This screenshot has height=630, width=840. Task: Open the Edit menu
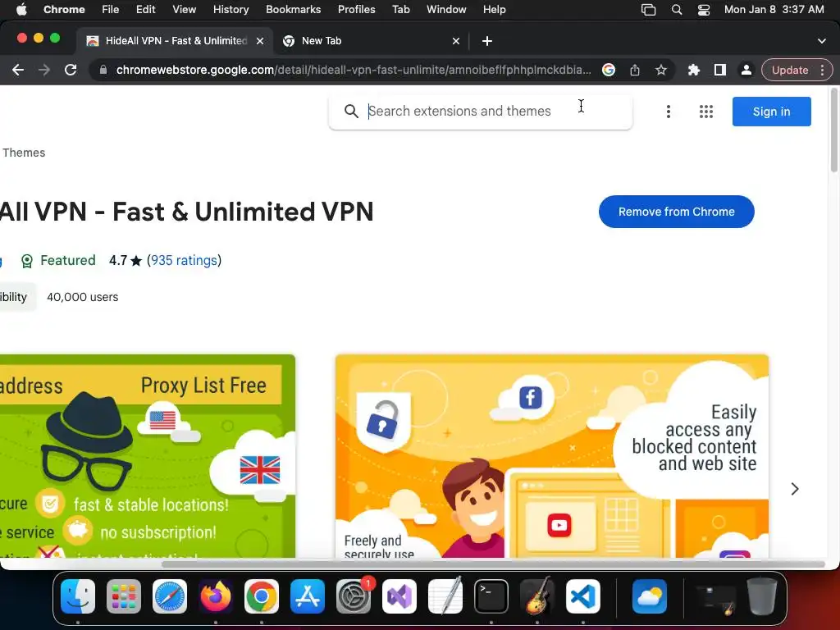point(145,10)
